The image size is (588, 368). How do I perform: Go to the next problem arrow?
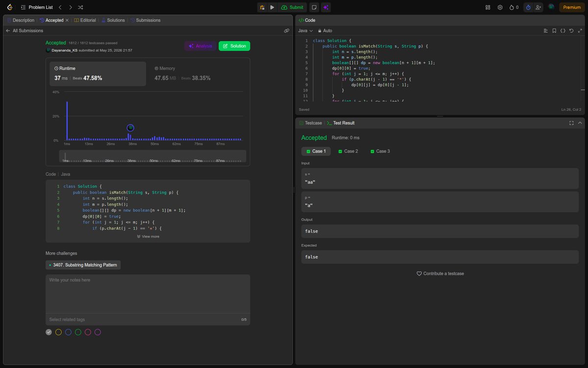(70, 7)
